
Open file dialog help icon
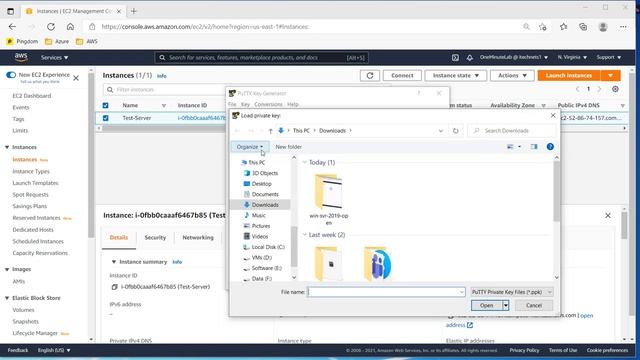click(550, 147)
